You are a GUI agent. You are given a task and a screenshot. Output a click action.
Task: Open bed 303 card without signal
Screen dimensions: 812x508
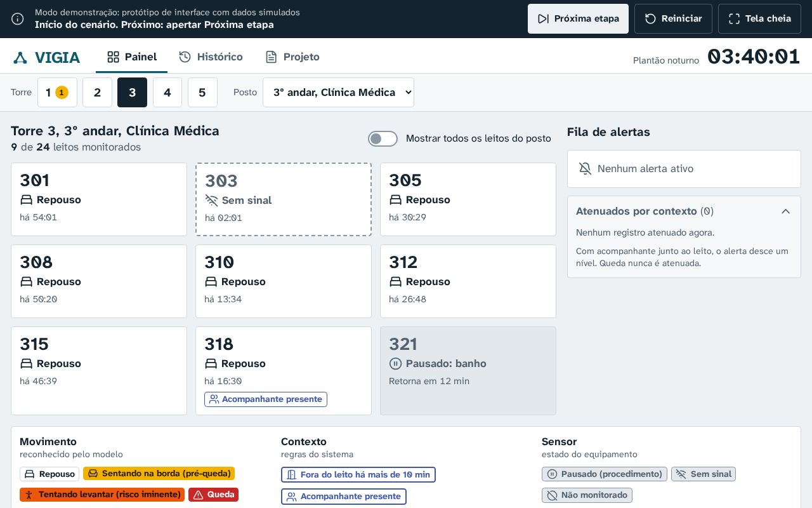point(284,199)
